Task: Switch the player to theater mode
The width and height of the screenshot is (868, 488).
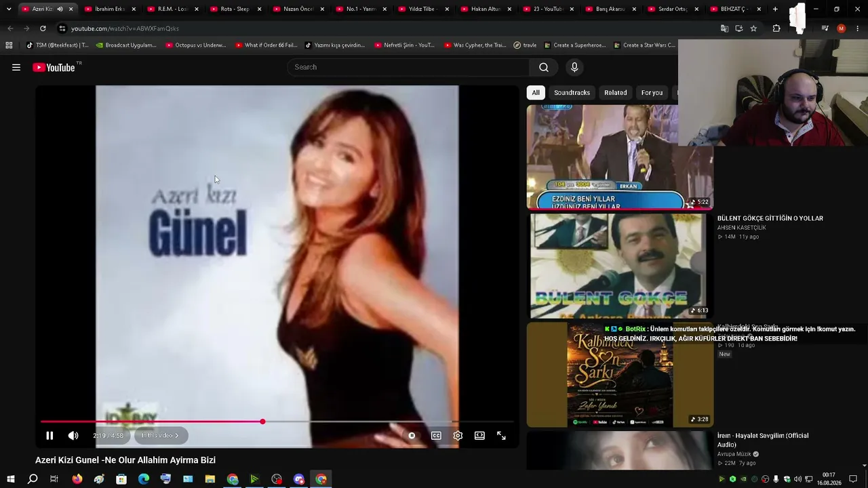Action: [479, 436]
